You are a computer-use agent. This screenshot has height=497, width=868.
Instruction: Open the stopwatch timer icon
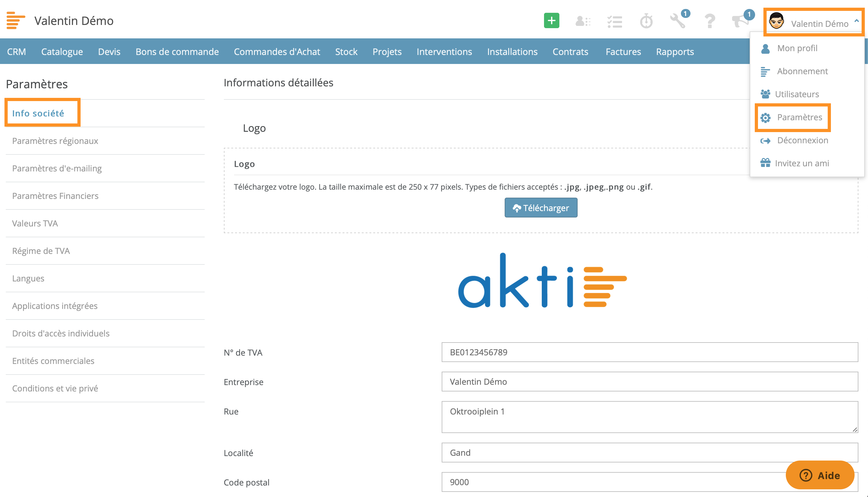[x=646, y=21]
